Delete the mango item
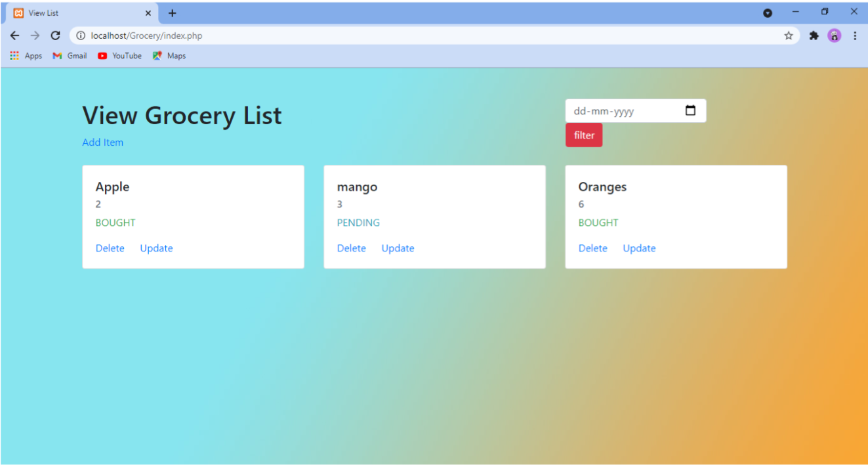The height and width of the screenshot is (465, 868). 351,248
